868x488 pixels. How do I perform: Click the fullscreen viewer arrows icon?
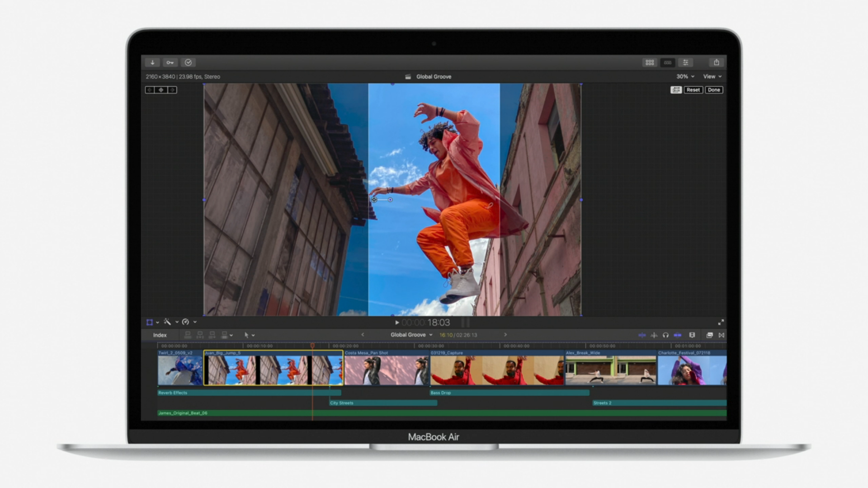pyautogui.click(x=721, y=322)
